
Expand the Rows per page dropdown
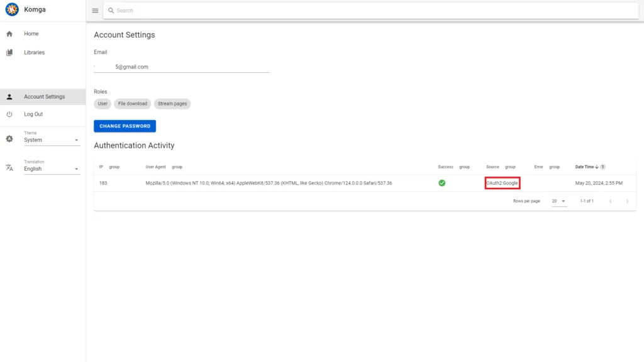[x=558, y=201]
